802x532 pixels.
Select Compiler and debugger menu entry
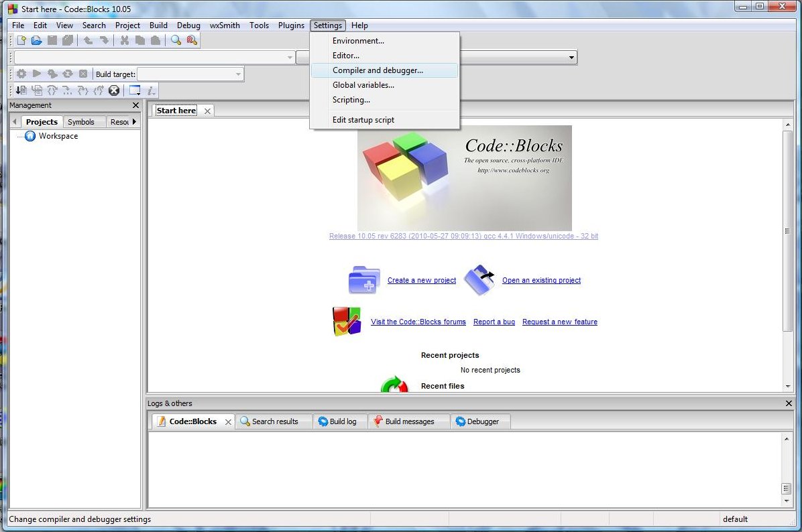(378, 70)
